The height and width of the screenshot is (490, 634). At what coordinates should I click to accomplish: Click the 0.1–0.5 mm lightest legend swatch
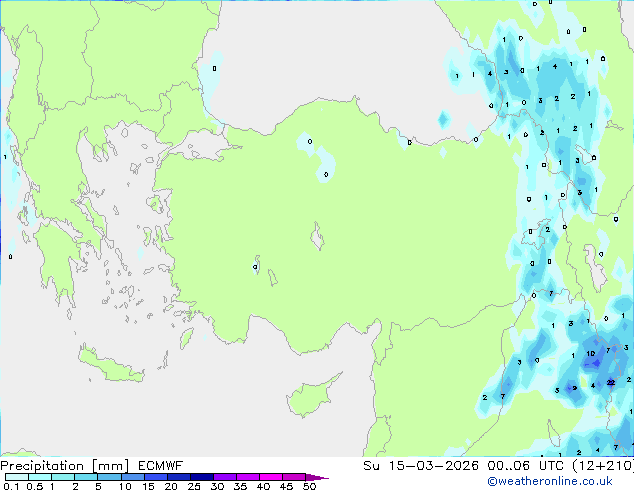click(17, 477)
